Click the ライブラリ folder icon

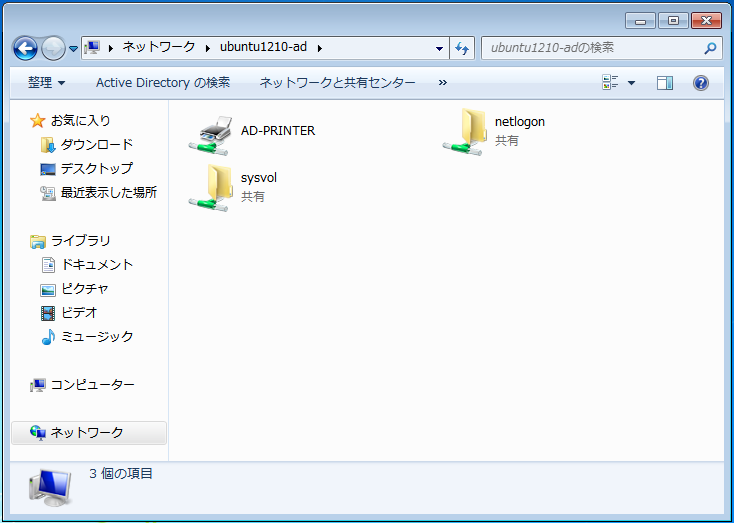click(x=37, y=242)
